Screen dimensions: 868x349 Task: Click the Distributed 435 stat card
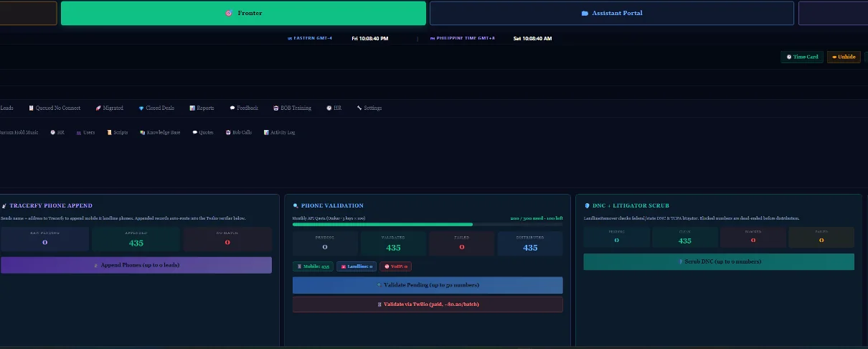click(530, 244)
